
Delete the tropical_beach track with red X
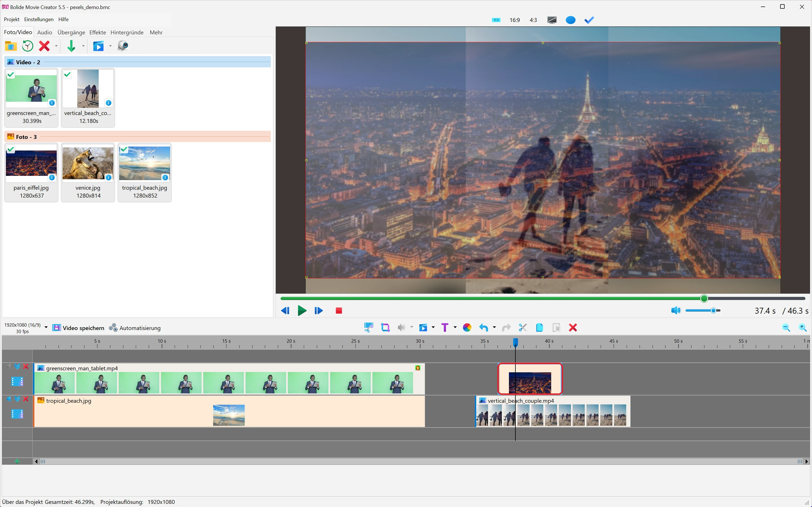(x=25, y=399)
